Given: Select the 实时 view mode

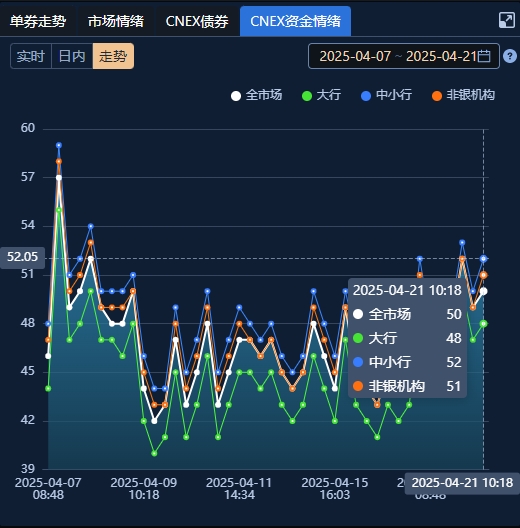Looking at the screenshot, I should click(x=31, y=56).
